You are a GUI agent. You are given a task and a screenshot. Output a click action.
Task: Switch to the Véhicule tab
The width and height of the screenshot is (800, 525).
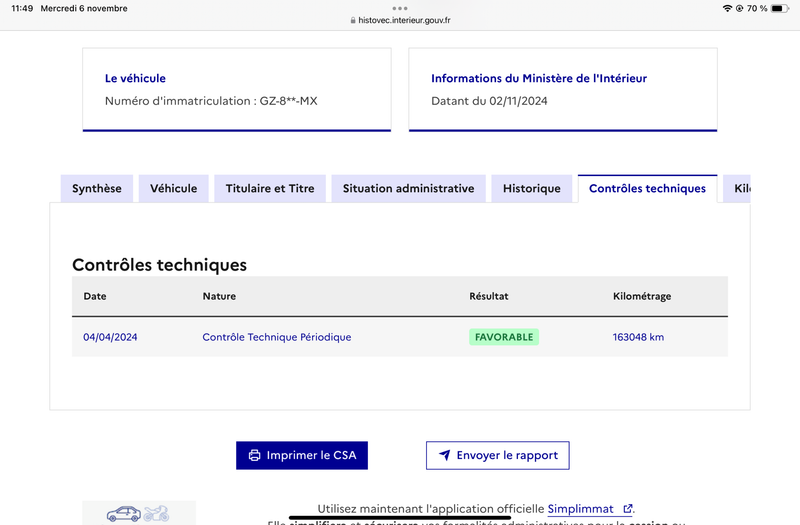pos(173,189)
